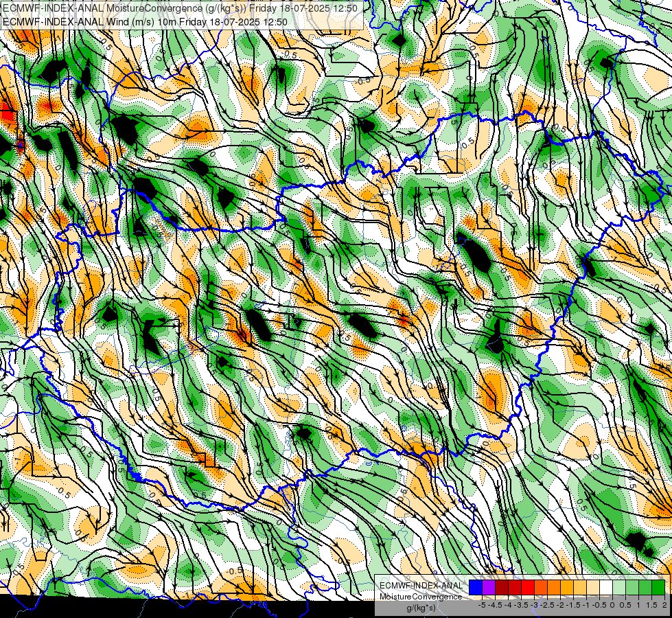This screenshot has height=618, width=672.
Task: Click the -3.5 tick label on the legend
Action: coord(521,605)
